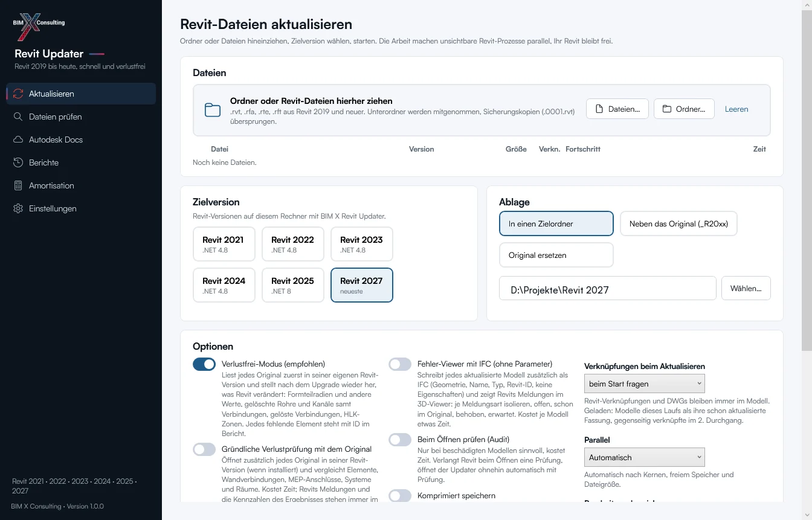Click the Größe column header
Image resolution: width=812 pixels, height=520 pixels.
pos(516,149)
